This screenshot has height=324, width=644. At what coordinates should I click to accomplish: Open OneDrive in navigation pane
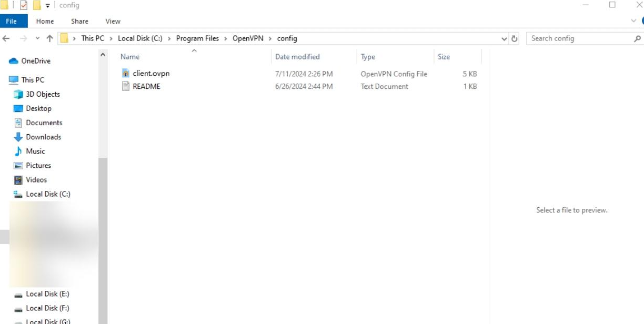pos(35,61)
